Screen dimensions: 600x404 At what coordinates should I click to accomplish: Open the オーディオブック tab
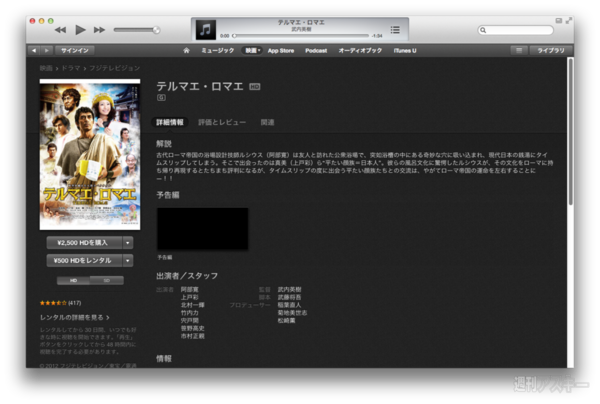coord(360,50)
